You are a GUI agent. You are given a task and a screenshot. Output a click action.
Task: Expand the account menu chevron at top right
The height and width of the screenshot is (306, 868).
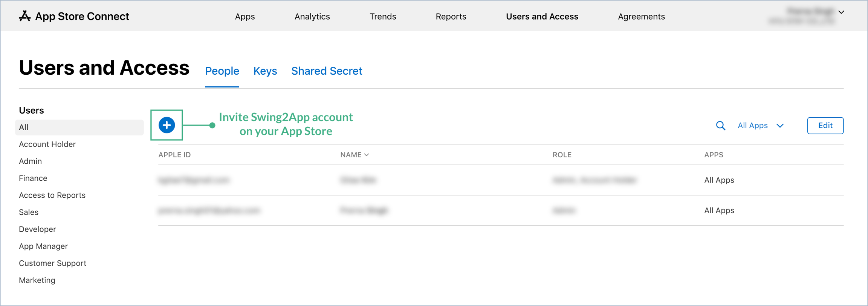[x=841, y=12]
